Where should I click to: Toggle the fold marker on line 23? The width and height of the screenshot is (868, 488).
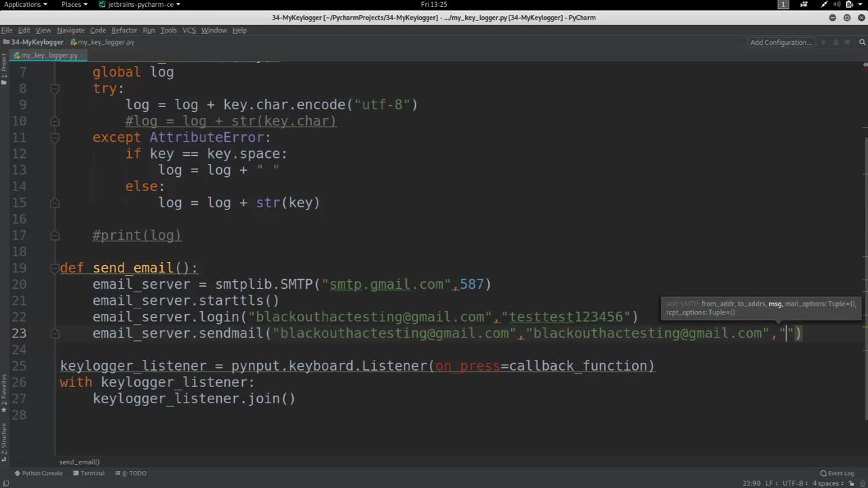pos(55,333)
